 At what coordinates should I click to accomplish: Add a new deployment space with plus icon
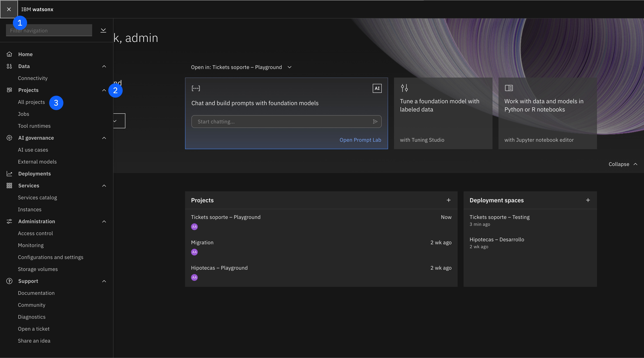(588, 200)
